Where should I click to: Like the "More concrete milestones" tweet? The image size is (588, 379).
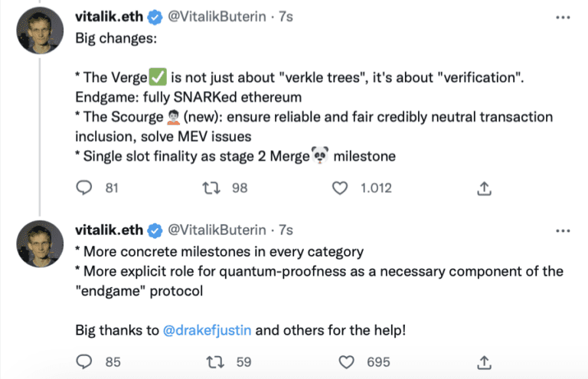click(347, 361)
